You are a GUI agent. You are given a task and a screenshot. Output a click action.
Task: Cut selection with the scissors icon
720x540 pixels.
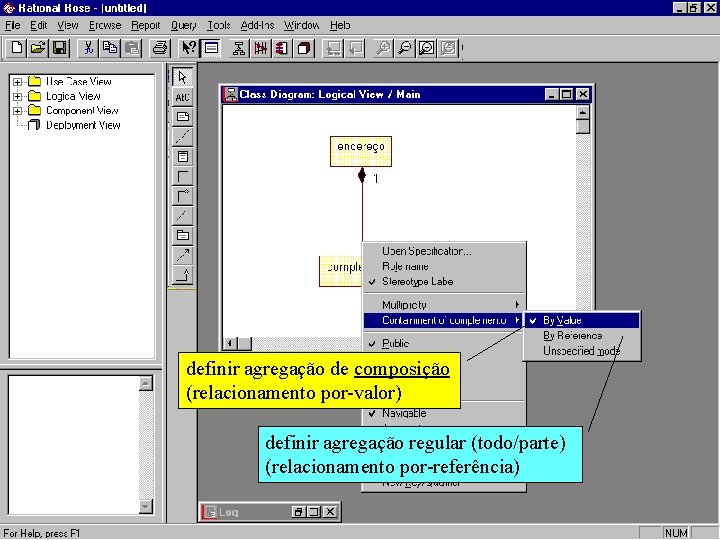point(88,48)
